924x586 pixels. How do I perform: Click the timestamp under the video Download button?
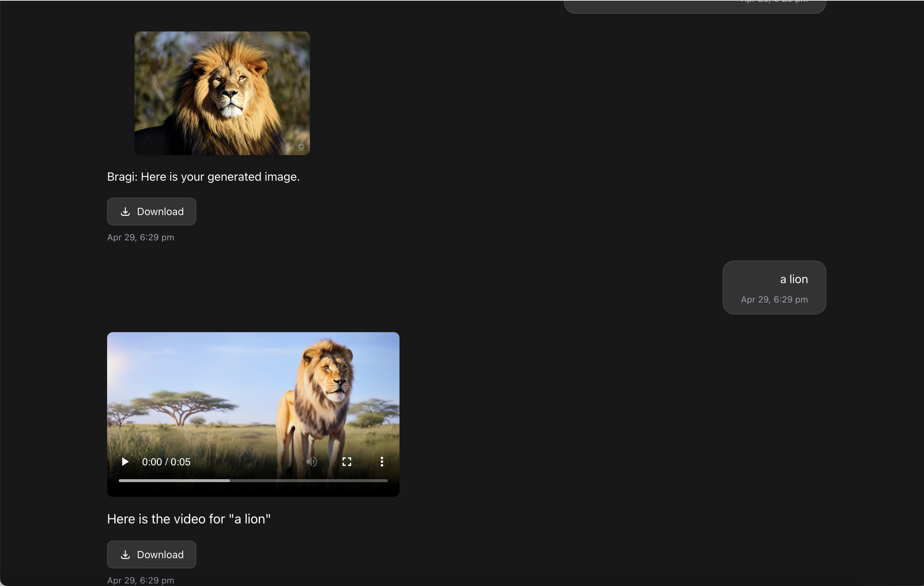tap(141, 580)
